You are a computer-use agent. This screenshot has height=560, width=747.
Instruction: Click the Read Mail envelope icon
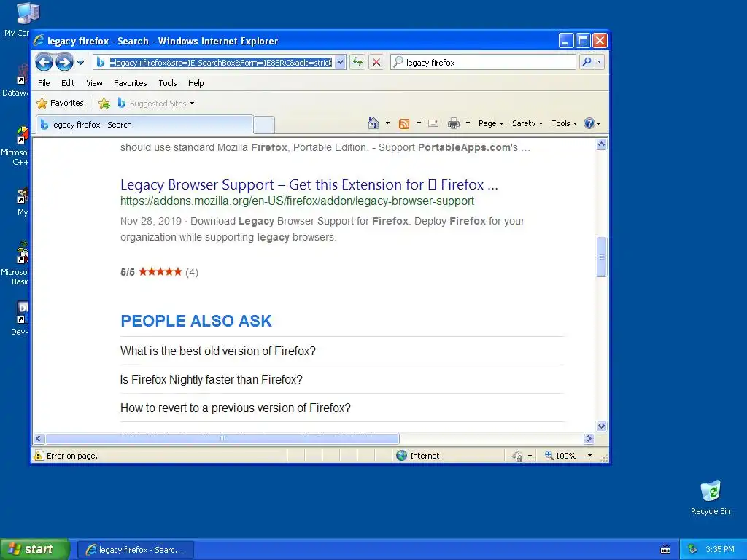pos(433,123)
